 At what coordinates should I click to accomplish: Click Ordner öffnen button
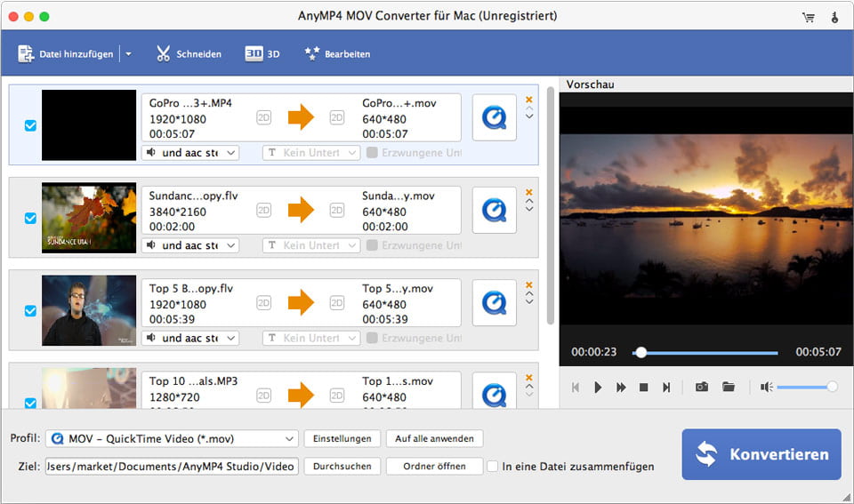(x=434, y=467)
